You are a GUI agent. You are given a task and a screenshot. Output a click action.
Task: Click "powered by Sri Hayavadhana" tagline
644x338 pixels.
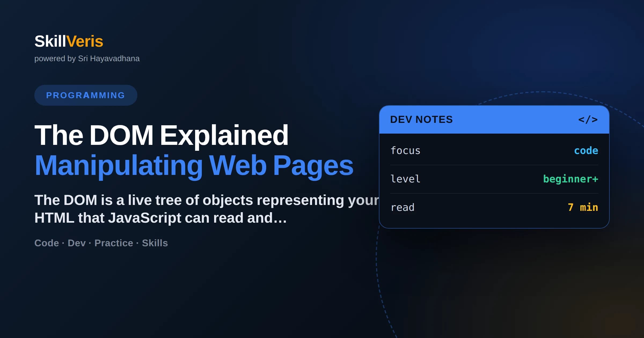(87, 58)
